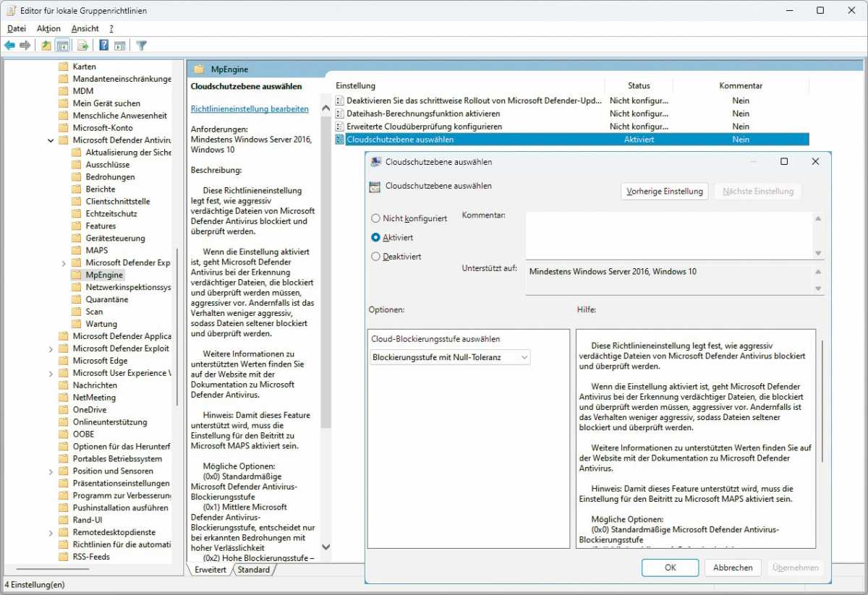Collapse the Microsoft Defender Antivirus tree node
This screenshot has width=868, height=595.
pyautogui.click(x=51, y=140)
